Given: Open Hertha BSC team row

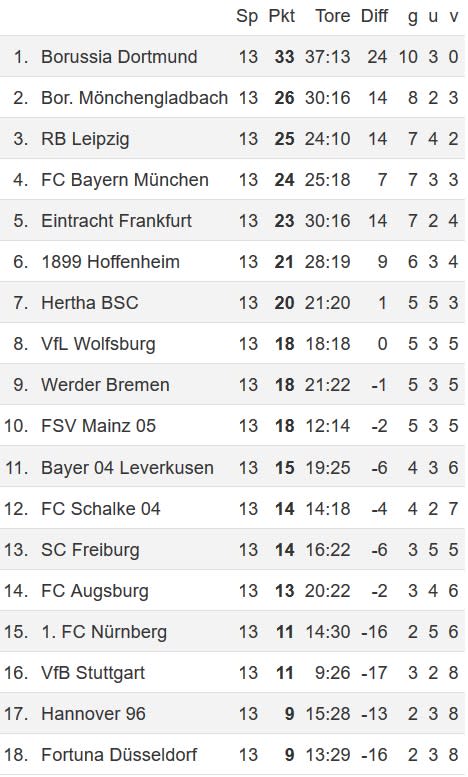Looking at the screenshot, I should tap(232, 302).
